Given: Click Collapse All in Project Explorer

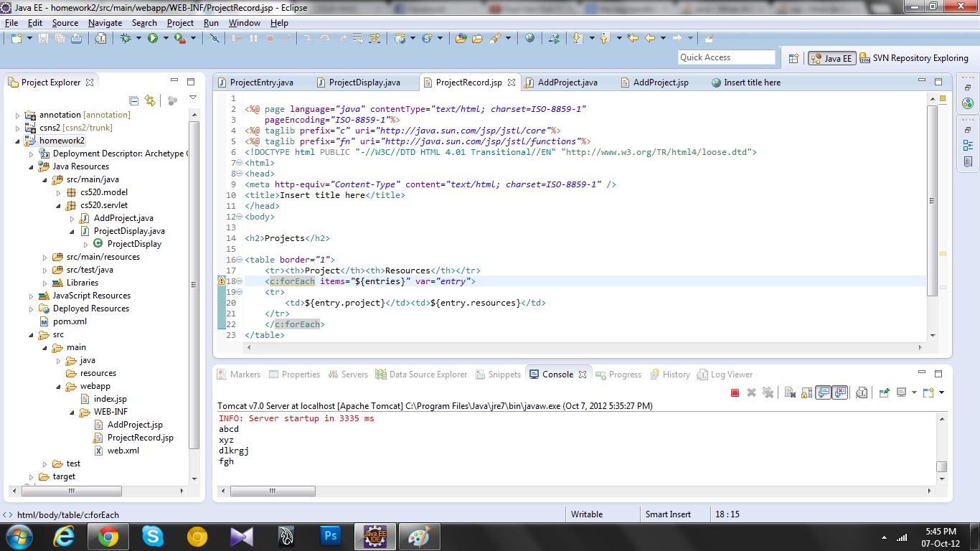Looking at the screenshot, I should point(133,100).
